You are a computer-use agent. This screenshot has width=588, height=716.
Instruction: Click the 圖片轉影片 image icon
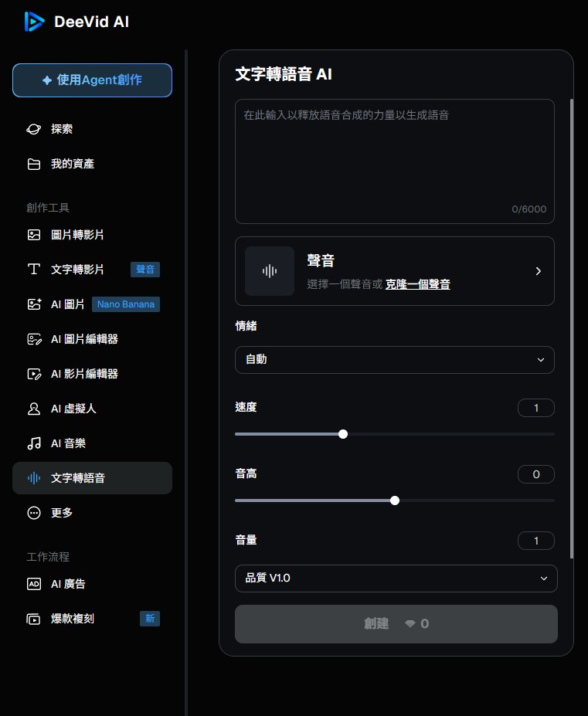(34, 235)
